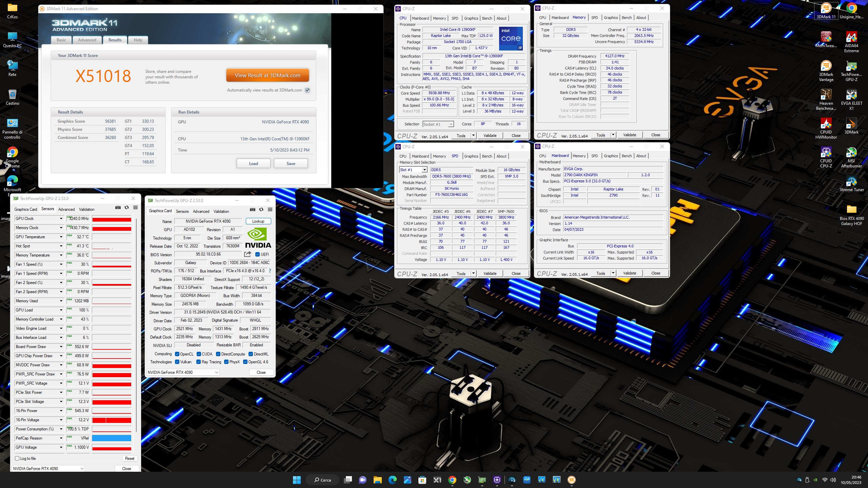868x488 pixels.
Task: Open Heaven Benchmark desktop shortcut
Action: (x=826, y=100)
